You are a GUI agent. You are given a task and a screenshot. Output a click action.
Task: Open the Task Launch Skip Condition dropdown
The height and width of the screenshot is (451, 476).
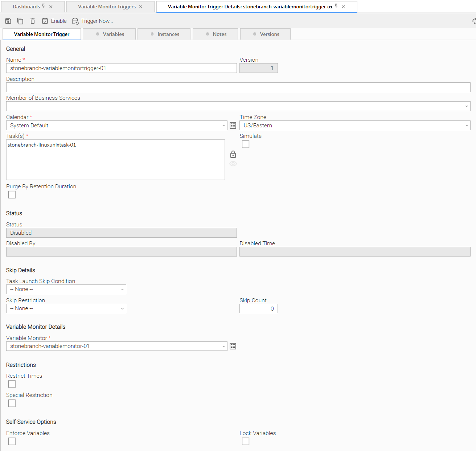point(66,290)
